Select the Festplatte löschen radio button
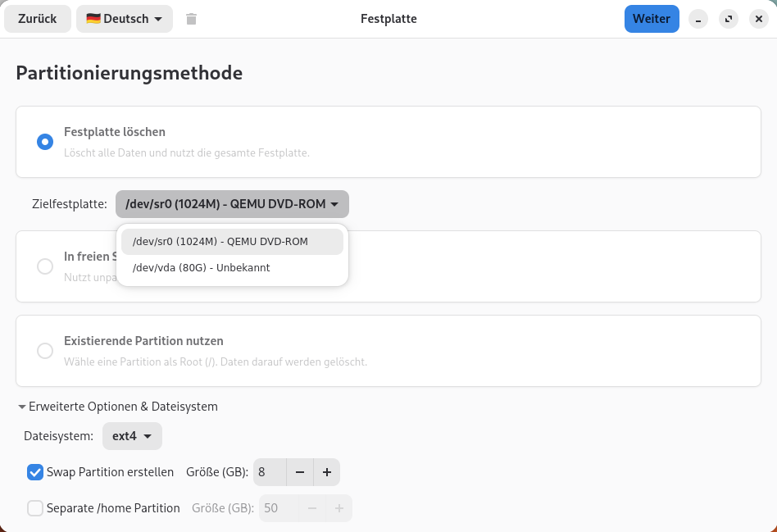 click(x=45, y=142)
